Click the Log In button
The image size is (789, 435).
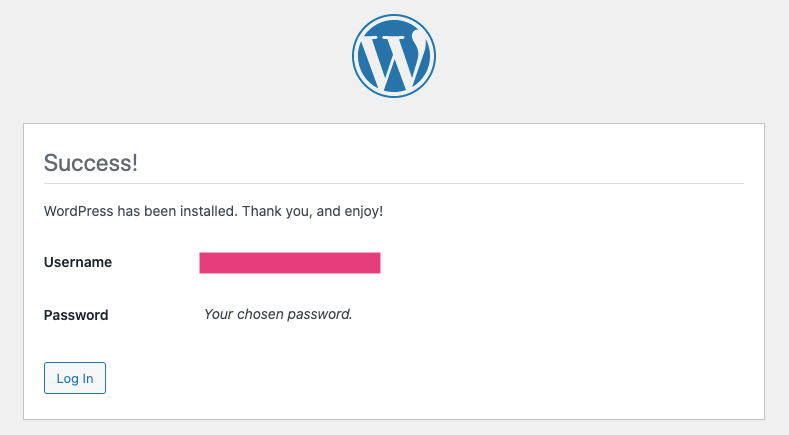click(75, 378)
